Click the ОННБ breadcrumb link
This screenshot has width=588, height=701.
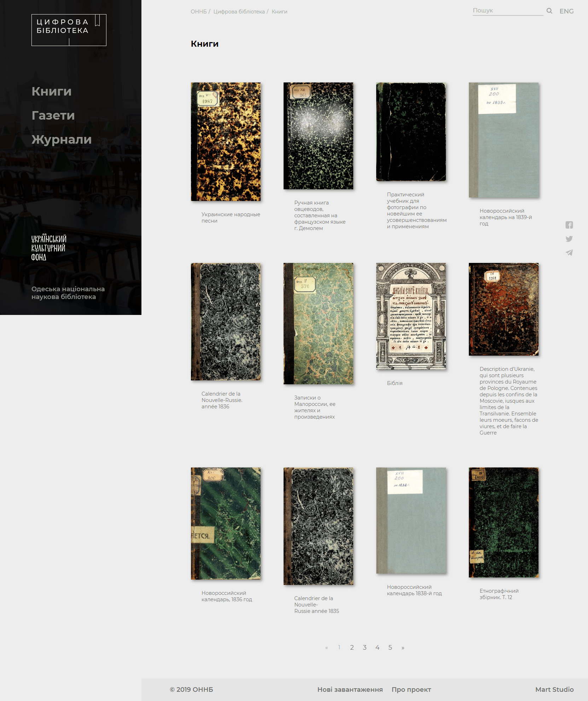[198, 12]
